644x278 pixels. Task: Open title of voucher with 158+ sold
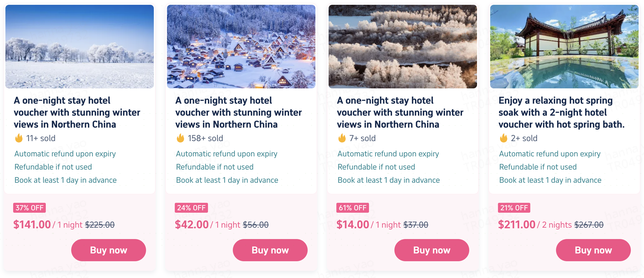(x=238, y=112)
